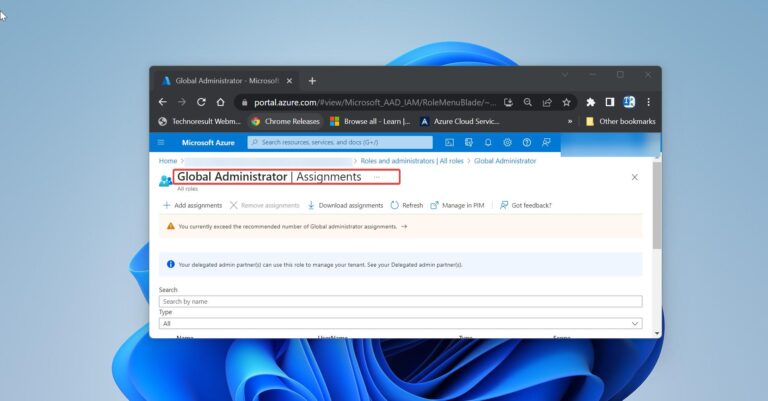This screenshot has height=401, width=768.
Task: Click the install app icon in address bar
Action: click(508, 102)
